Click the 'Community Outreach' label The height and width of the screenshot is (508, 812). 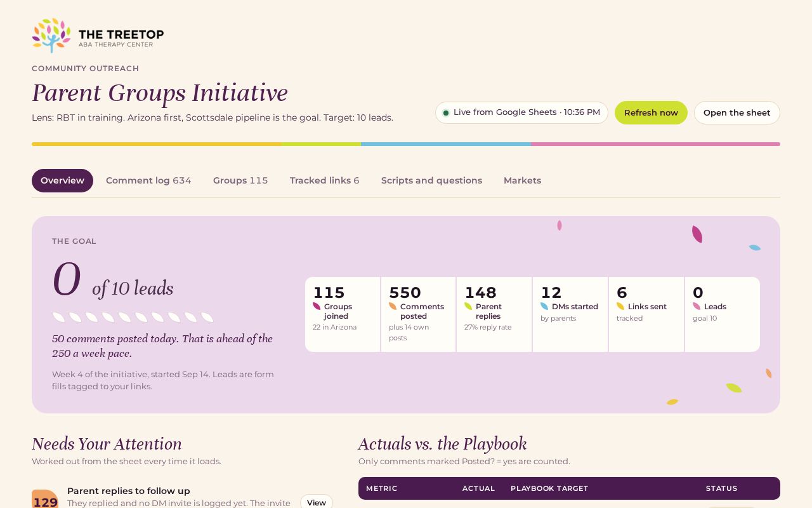(x=86, y=69)
